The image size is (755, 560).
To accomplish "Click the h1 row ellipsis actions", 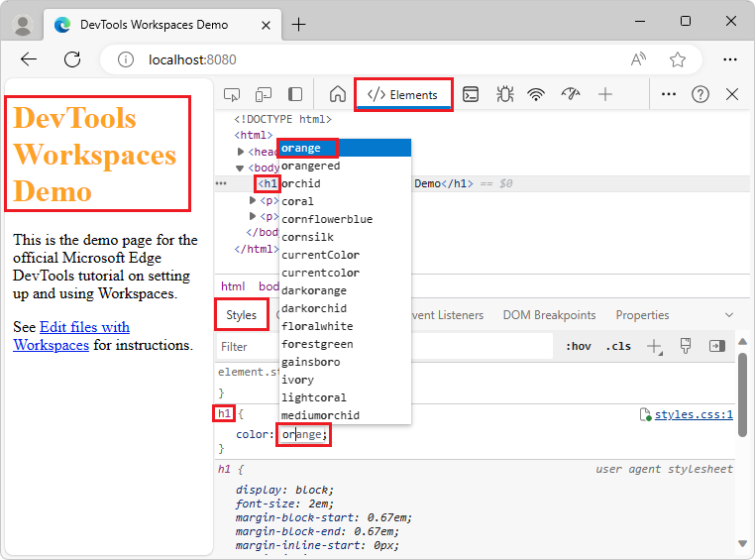I will tap(221, 183).
